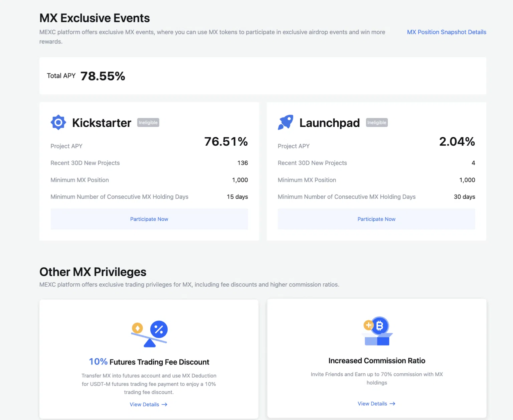
Task: Click the Other MX Privileges heading
Action: click(x=93, y=272)
